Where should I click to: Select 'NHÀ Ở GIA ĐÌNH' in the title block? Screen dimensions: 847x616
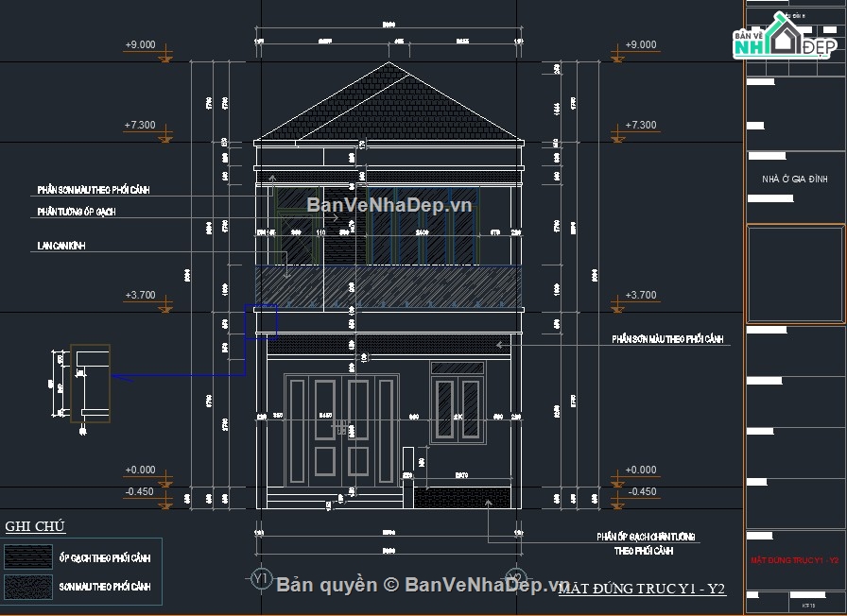(x=795, y=180)
